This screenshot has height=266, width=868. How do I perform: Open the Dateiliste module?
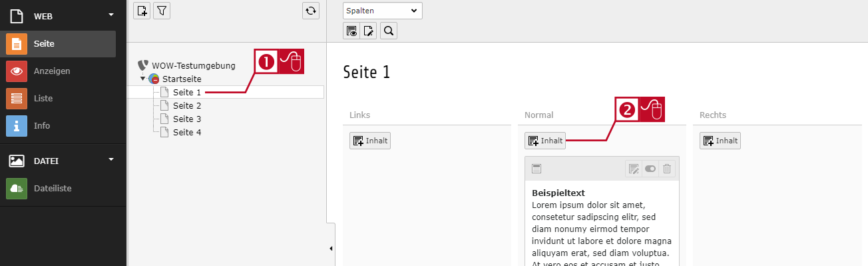pos(58,189)
